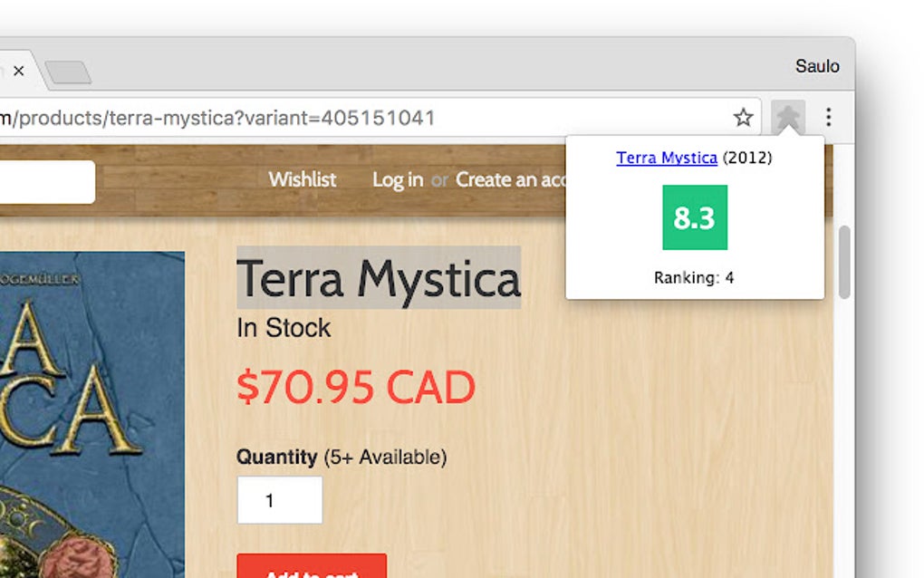Open a new tab button

point(68,72)
